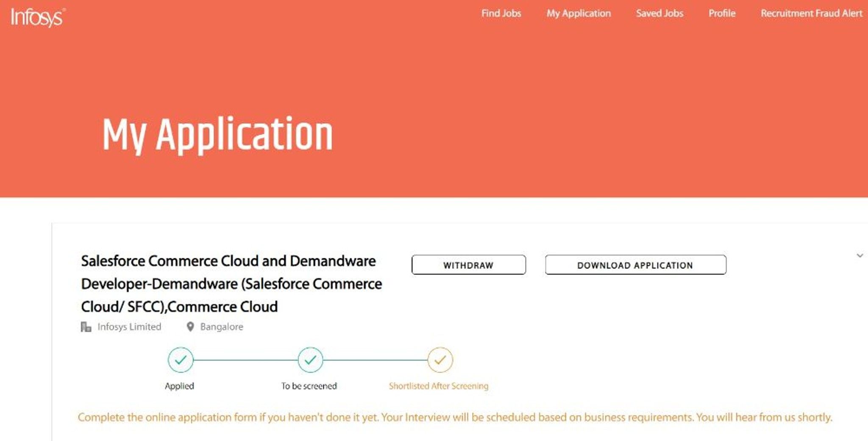The height and width of the screenshot is (441, 868).
Task: Click the orange interview scheduling message
Action: [x=455, y=418]
